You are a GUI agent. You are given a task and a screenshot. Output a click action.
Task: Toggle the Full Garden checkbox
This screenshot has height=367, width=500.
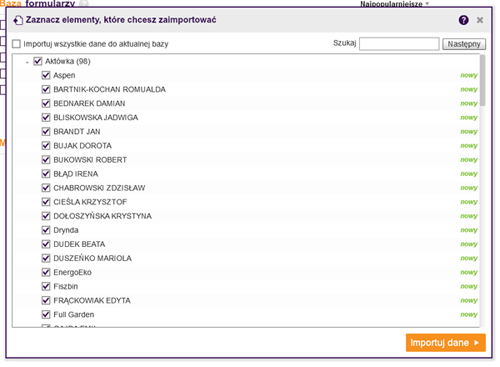point(46,314)
